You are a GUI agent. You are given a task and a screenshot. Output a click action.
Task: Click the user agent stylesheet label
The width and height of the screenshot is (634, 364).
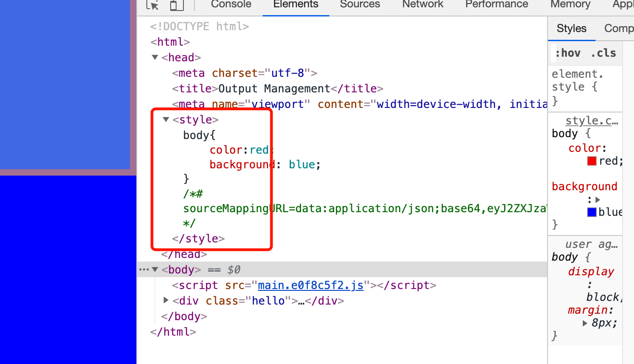click(592, 245)
